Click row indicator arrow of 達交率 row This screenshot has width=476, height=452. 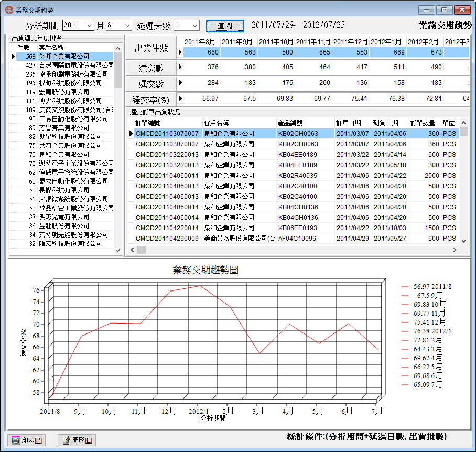coord(180,99)
